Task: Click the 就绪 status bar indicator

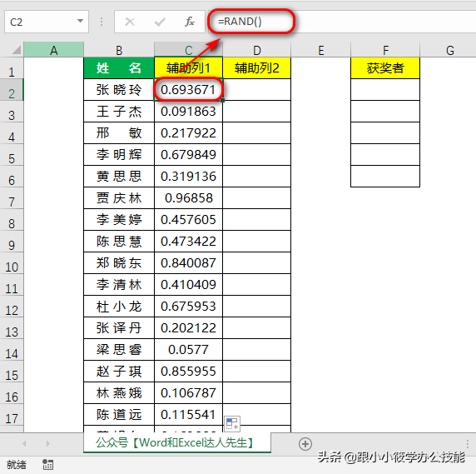Action: (17, 465)
